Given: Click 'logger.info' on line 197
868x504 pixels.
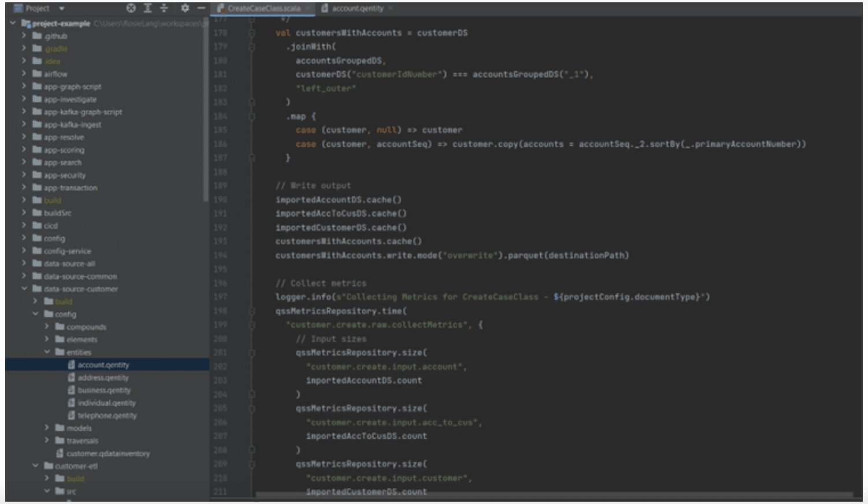Looking at the screenshot, I should [303, 297].
